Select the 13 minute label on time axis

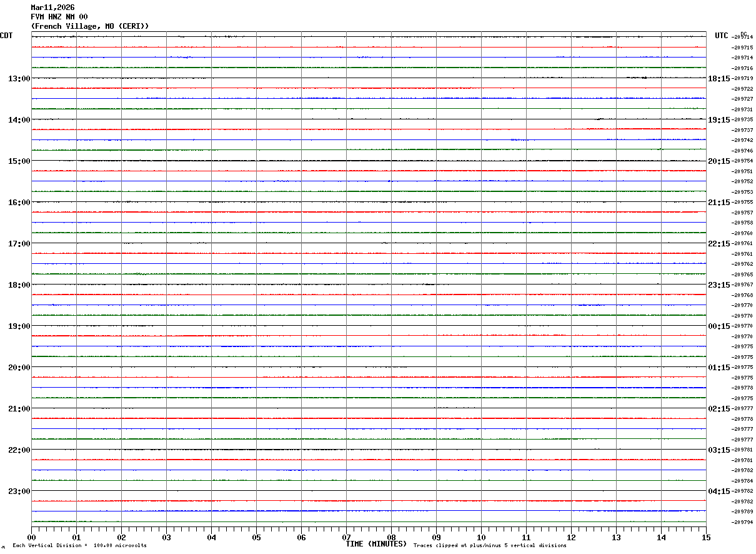(616, 537)
